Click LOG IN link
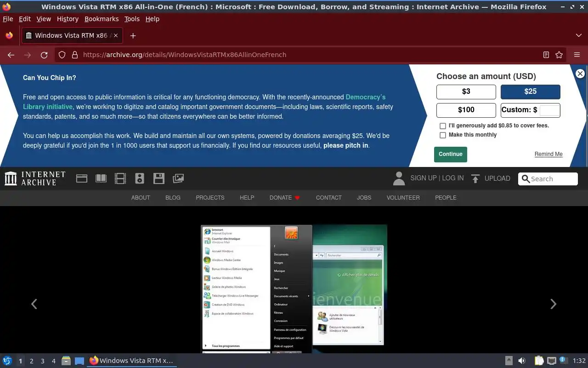The height and width of the screenshot is (368, 588). click(x=452, y=178)
